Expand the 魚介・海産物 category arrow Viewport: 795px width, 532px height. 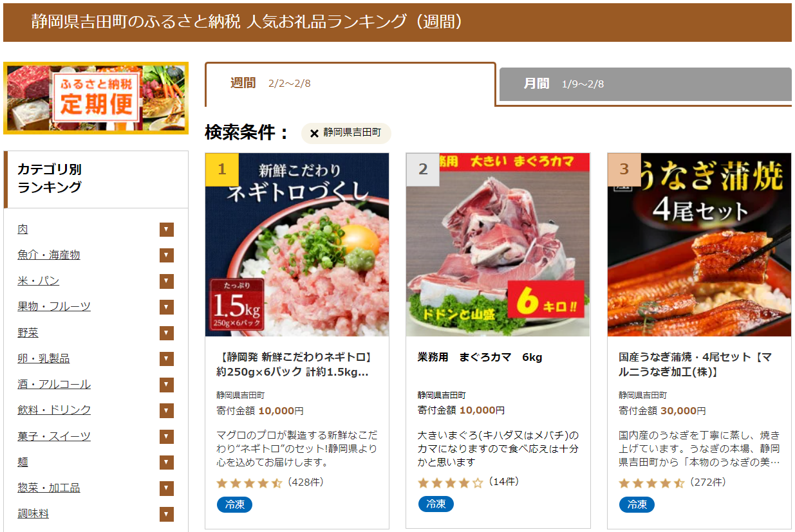pos(167,255)
